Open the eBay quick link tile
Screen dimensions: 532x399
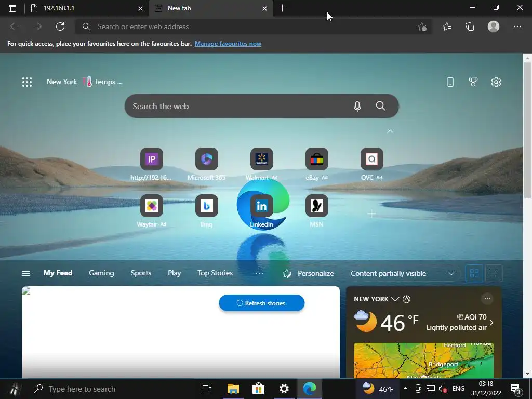tap(316, 164)
